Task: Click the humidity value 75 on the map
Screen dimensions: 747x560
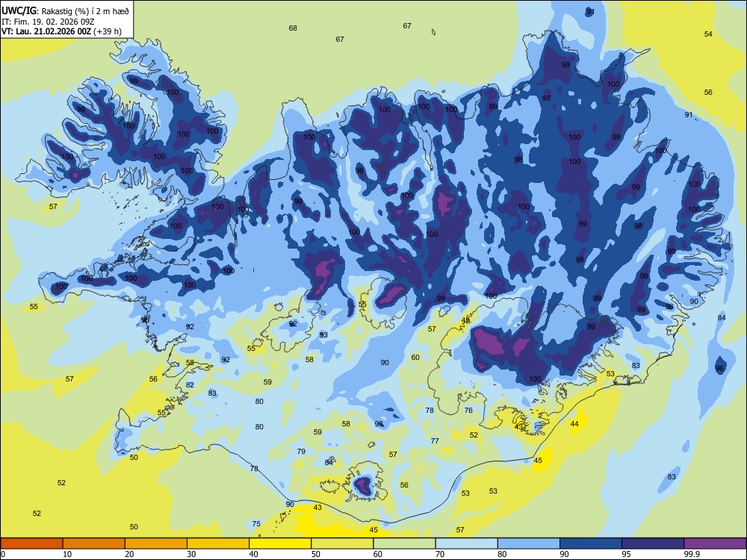Action: pyautogui.click(x=256, y=524)
